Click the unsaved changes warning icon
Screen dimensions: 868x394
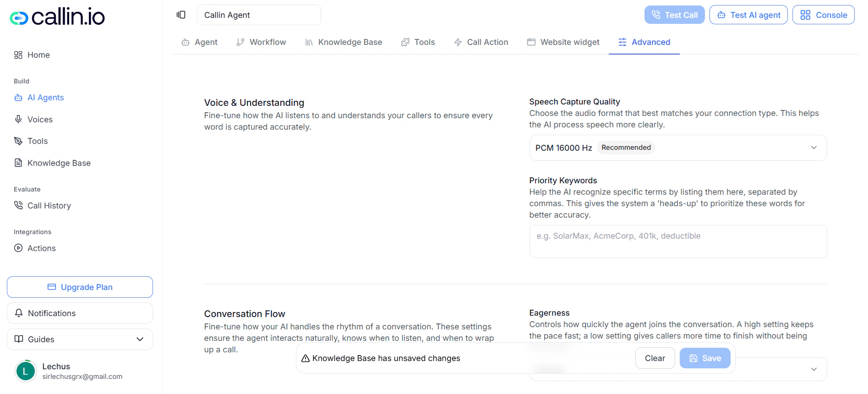point(306,358)
